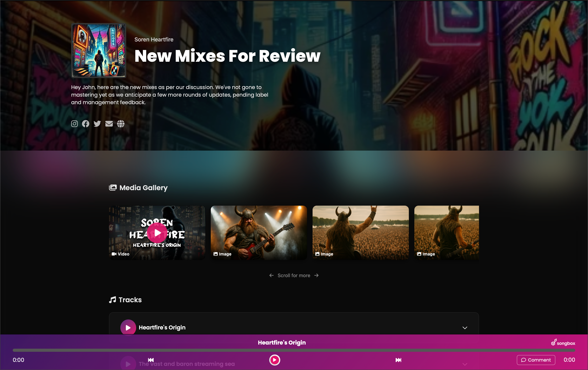Play the Heartfire's Origin video thumbnail
Screen dimensions: 588x370
157,233
